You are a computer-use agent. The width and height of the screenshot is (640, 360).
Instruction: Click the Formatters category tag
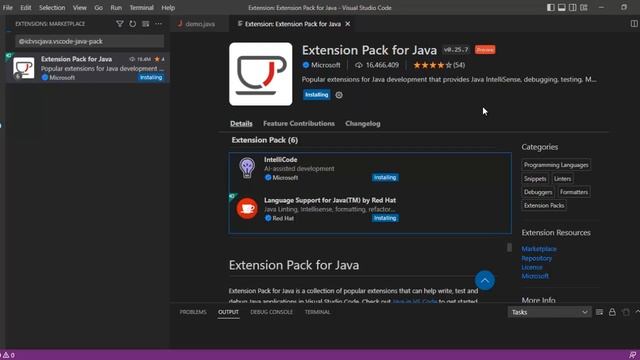coord(574,192)
